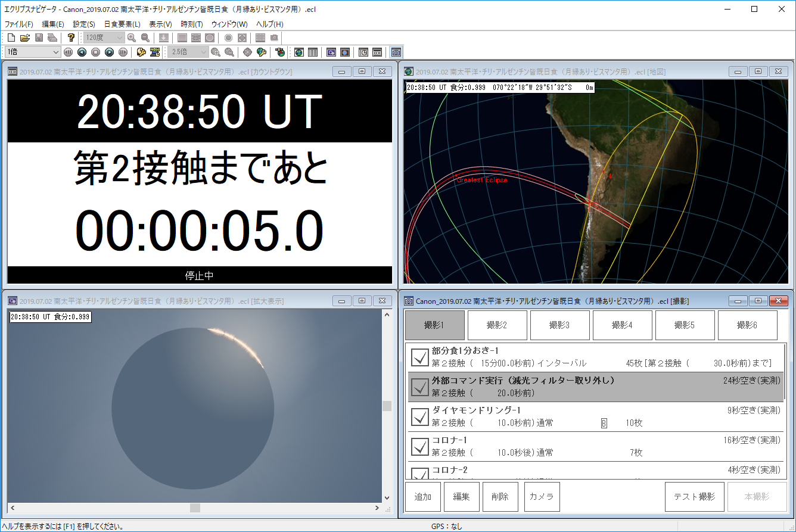Click the camera shooting window toolbar icon
Image resolution: width=796 pixels, height=532 pixels.
point(396,52)
